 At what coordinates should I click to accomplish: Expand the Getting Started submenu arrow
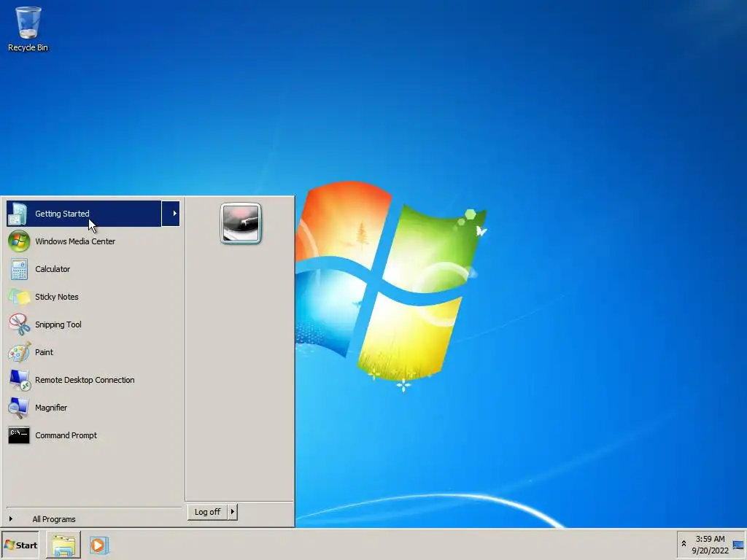pyautogui.click(x=171, y=214)
